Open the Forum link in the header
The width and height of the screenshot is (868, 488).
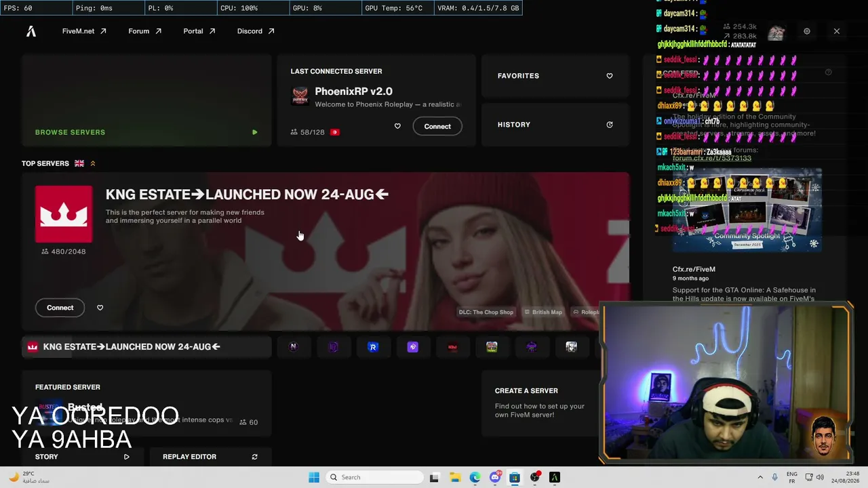144,31
